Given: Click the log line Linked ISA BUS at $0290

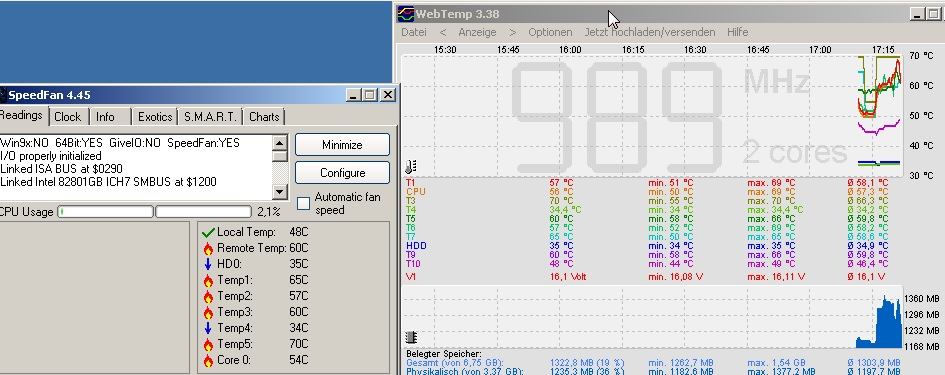Looking at the screenshot, I should [61, 169].
